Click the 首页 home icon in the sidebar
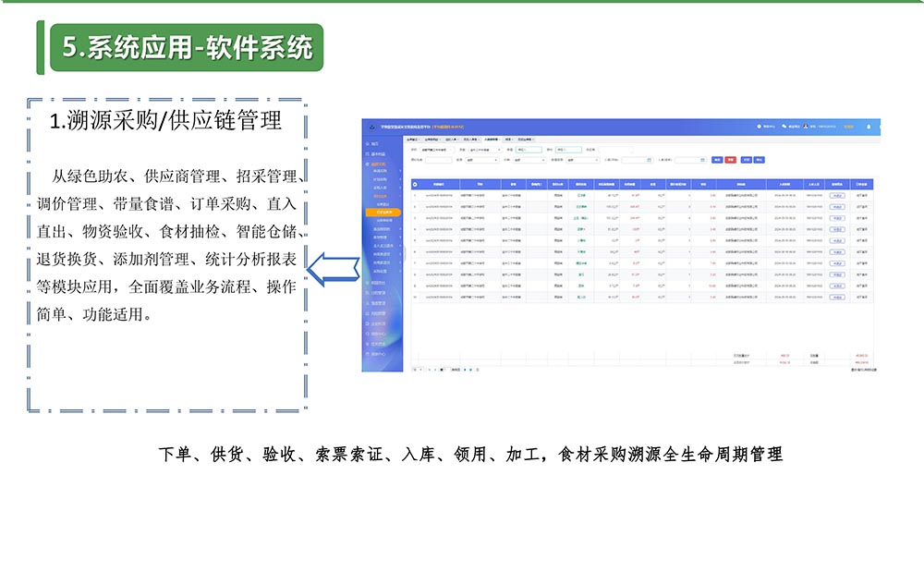Screen dimensions: 924x572 pyautogui.click(x=367, y=144)
